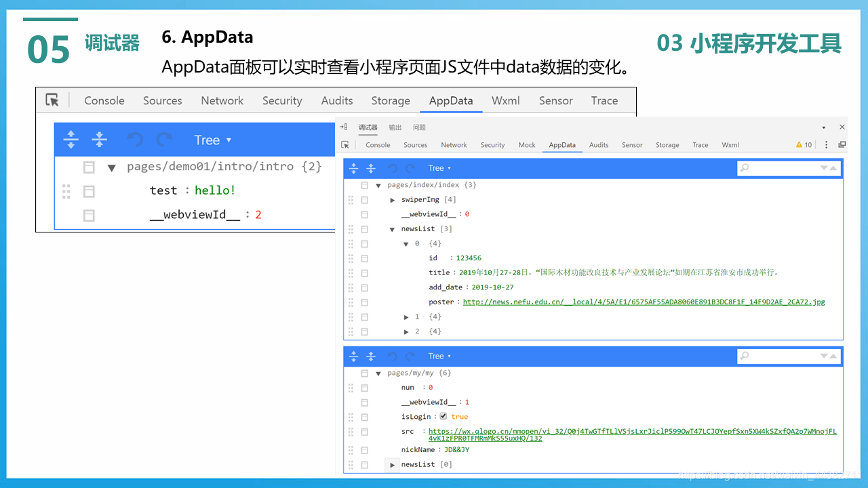The image size is (868, 488).
Task: Click the search magnifier in the pages/index/index panel
Action: pos(745,168)
